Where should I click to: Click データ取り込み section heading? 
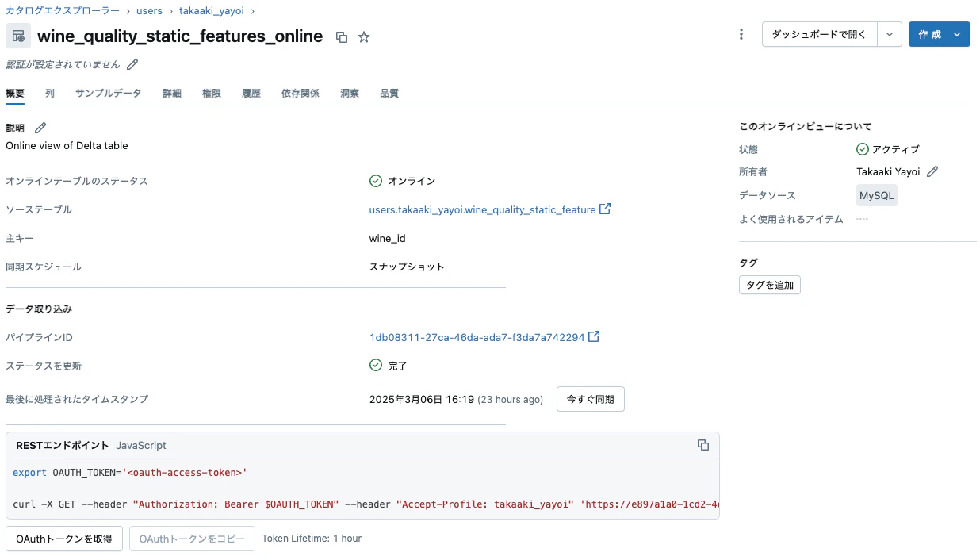[39, 309]
